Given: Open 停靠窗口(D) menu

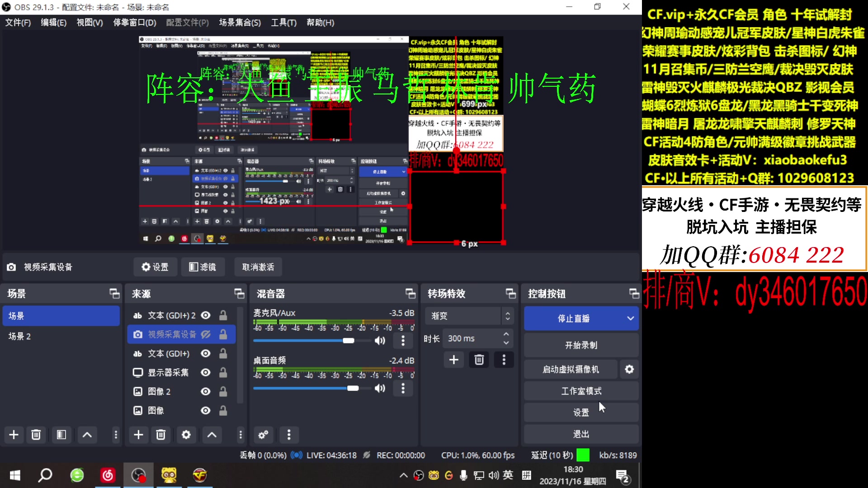Looking at the screenshot, I should point(134,23).
